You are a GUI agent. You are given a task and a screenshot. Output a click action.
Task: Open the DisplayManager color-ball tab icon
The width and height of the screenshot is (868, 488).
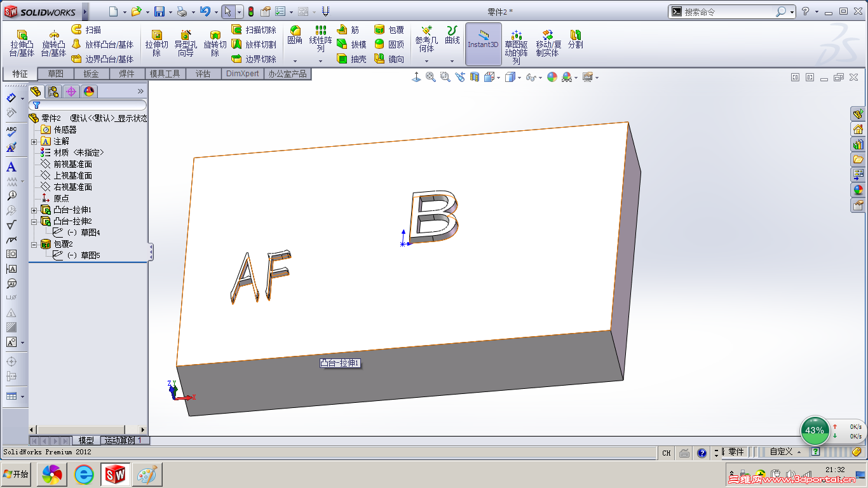[88, 91]
